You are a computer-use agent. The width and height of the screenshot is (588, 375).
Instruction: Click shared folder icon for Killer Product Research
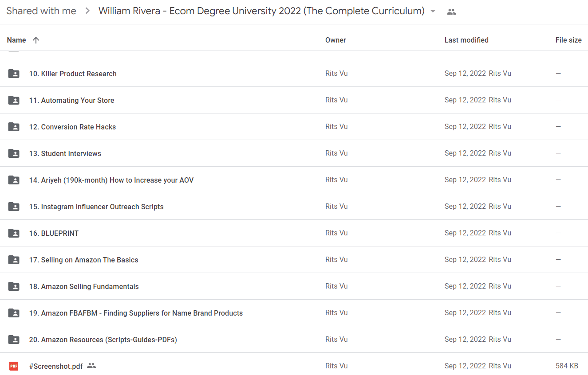tap(14, 74)
